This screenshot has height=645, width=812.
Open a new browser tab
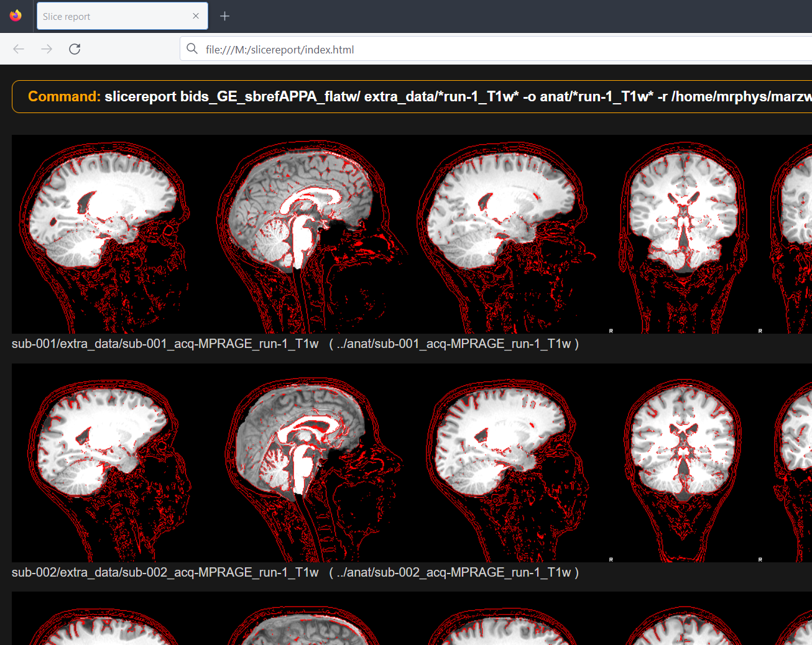pos(225,16)
